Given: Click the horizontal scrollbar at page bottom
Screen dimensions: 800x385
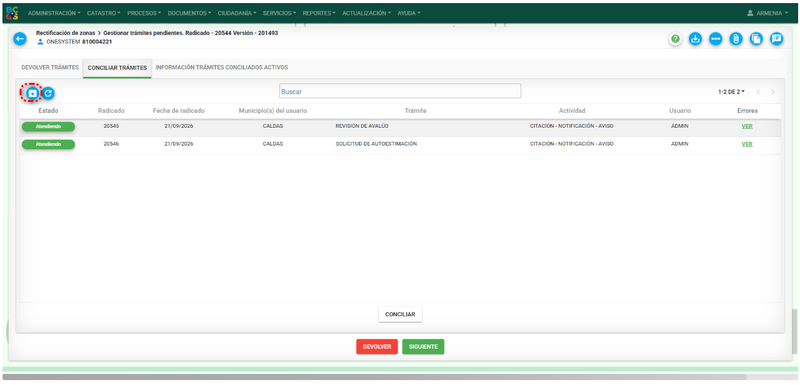Looking at the screenshot, I should (x=374, y=377).
